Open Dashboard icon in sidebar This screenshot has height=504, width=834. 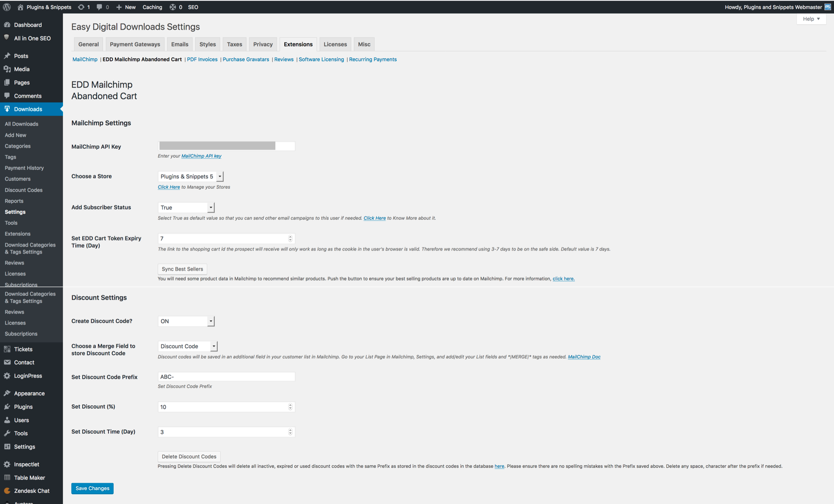7,25
